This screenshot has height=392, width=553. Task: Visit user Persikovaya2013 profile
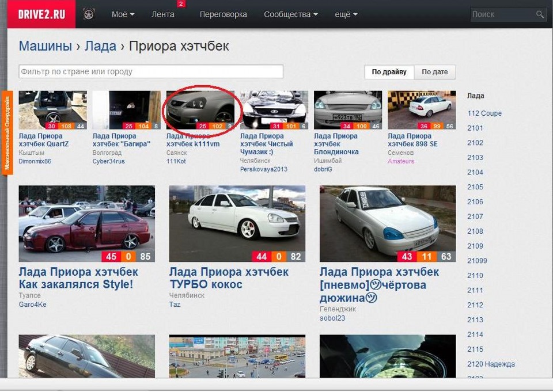click(264, 169)
